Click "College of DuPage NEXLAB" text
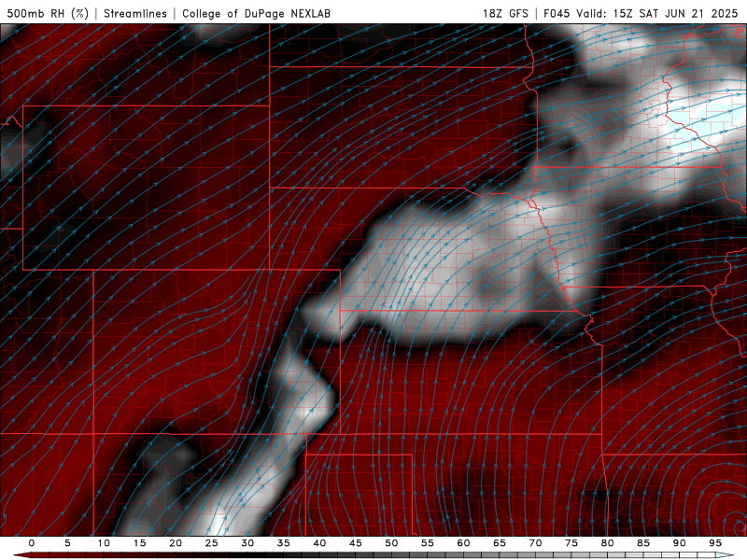Image resolution: width=747 pixels, height=560 pixels. click(256, 13)
